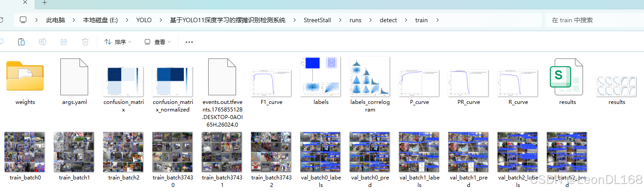Go to 此电脑 in breadcrumb

tap(56, 20)
